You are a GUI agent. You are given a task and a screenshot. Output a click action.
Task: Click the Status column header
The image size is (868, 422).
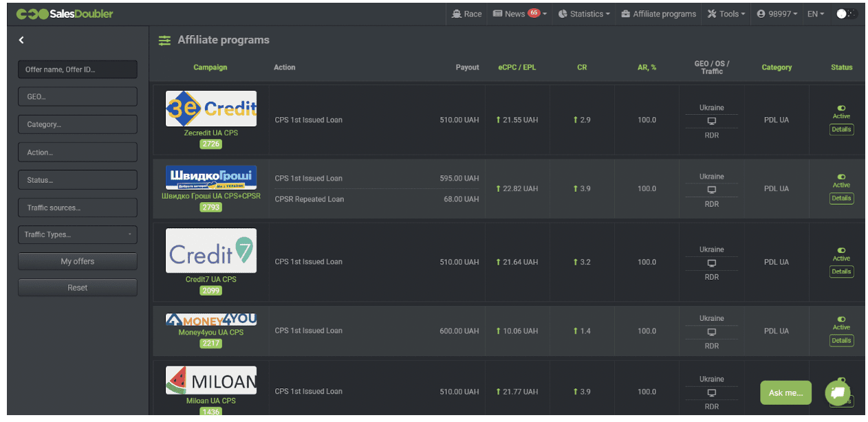[841, 67]
